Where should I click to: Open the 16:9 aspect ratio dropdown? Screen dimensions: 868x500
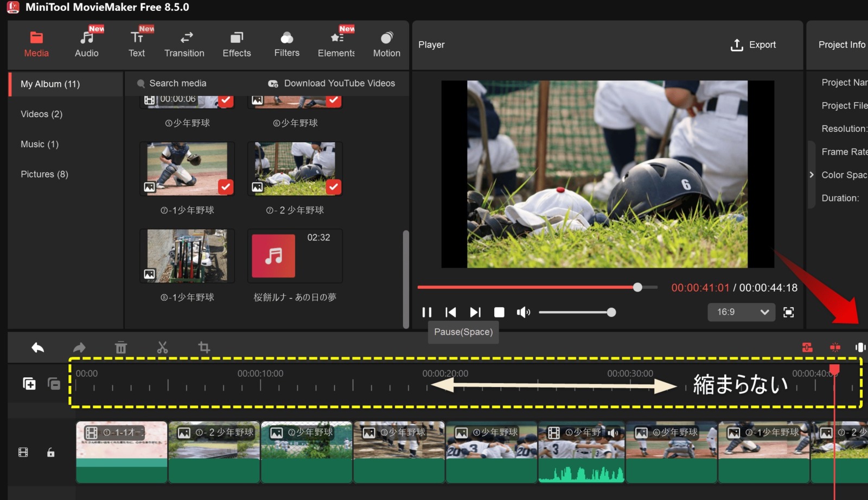[741, 312]
